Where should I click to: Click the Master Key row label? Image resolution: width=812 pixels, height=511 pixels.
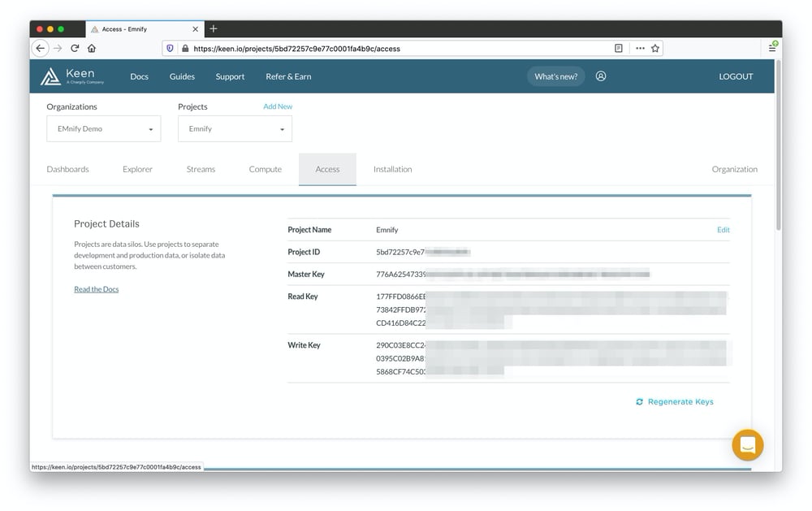306,274
